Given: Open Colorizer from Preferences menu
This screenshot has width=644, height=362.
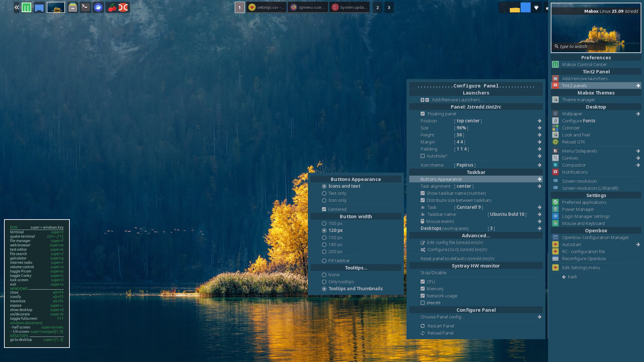Looking at the screenshot, I should pos(571,128).
